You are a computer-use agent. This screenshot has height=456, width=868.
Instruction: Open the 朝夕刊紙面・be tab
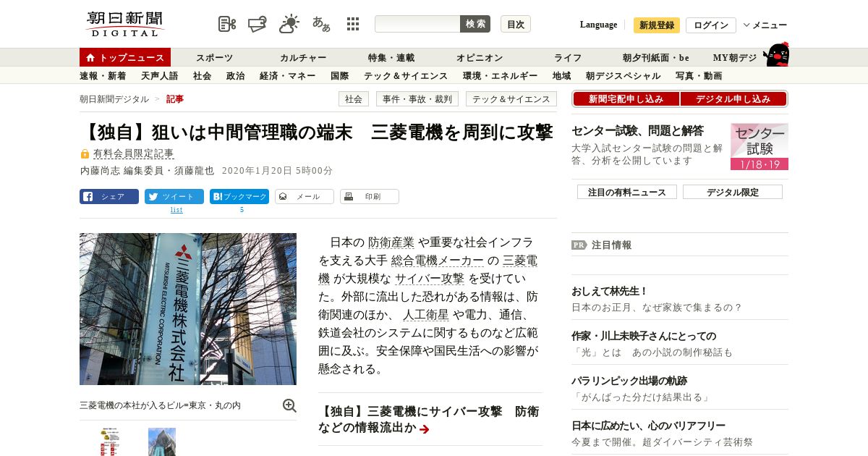click(656, 58)
